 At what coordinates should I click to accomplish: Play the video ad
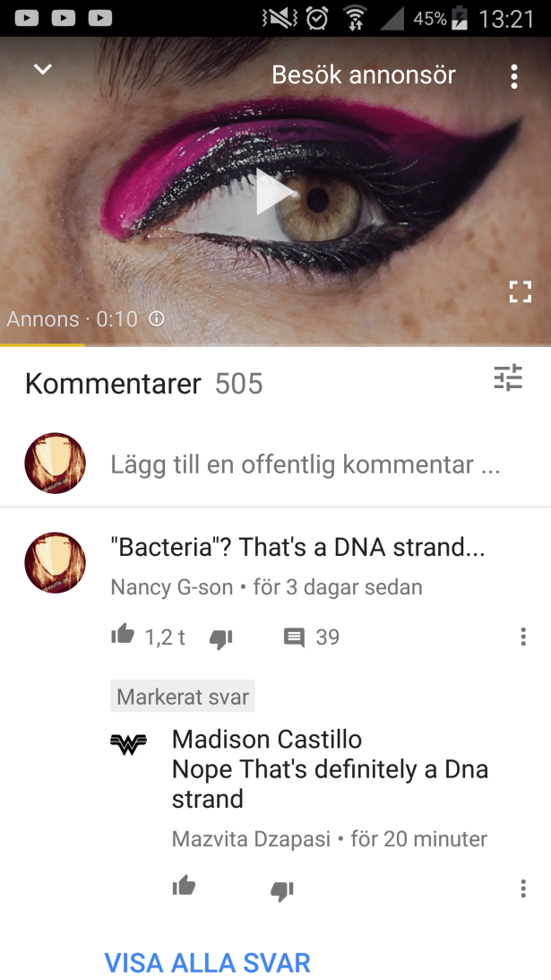point(276,194)
